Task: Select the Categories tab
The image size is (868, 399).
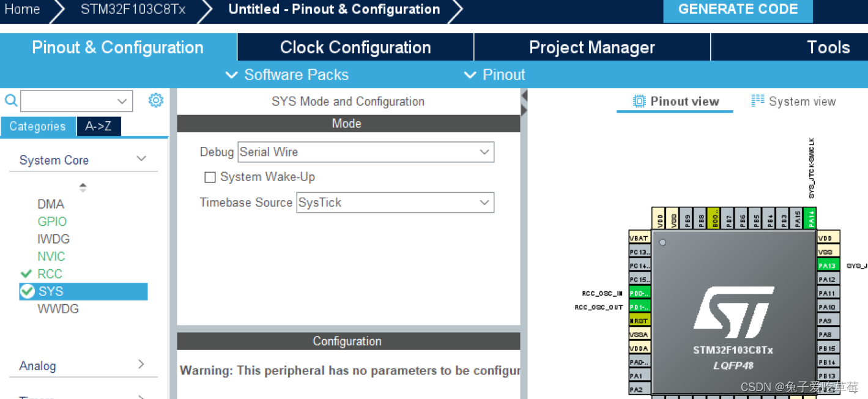Action: [x=37, y=127]
